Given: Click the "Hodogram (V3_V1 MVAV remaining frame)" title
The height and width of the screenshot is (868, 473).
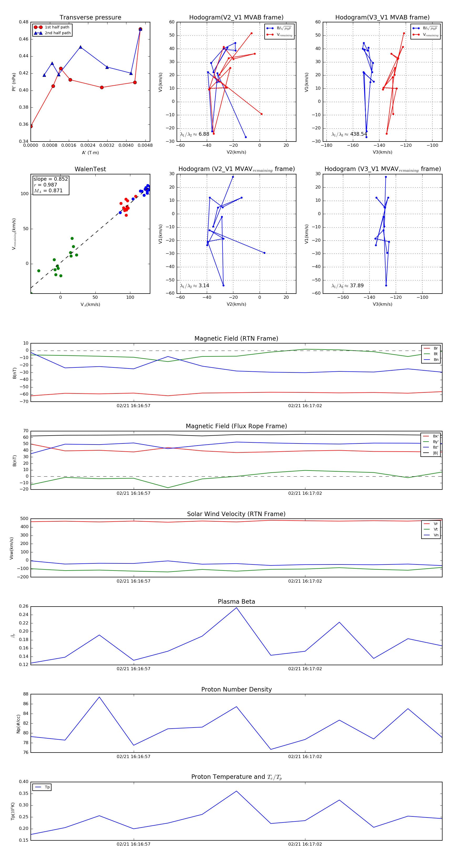Looking at the screenshot, I should tap(382, 169).
